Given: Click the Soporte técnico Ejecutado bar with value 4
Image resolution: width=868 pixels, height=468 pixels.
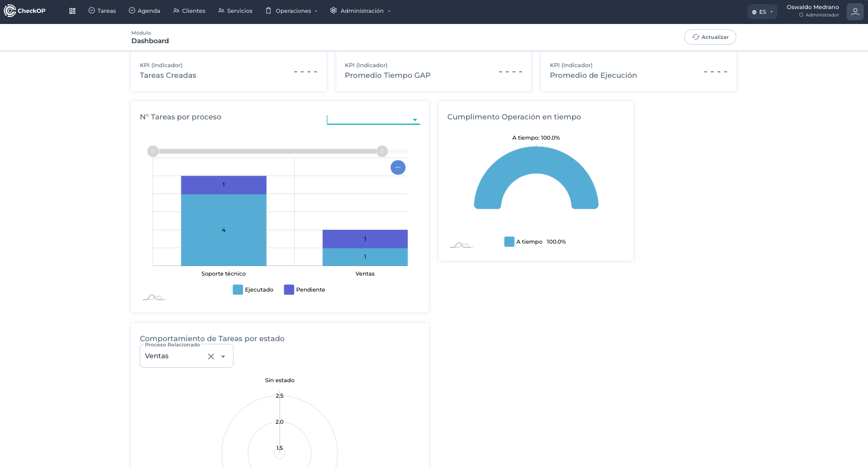Looking at the screenshot, I should click(x=223, y=230).
